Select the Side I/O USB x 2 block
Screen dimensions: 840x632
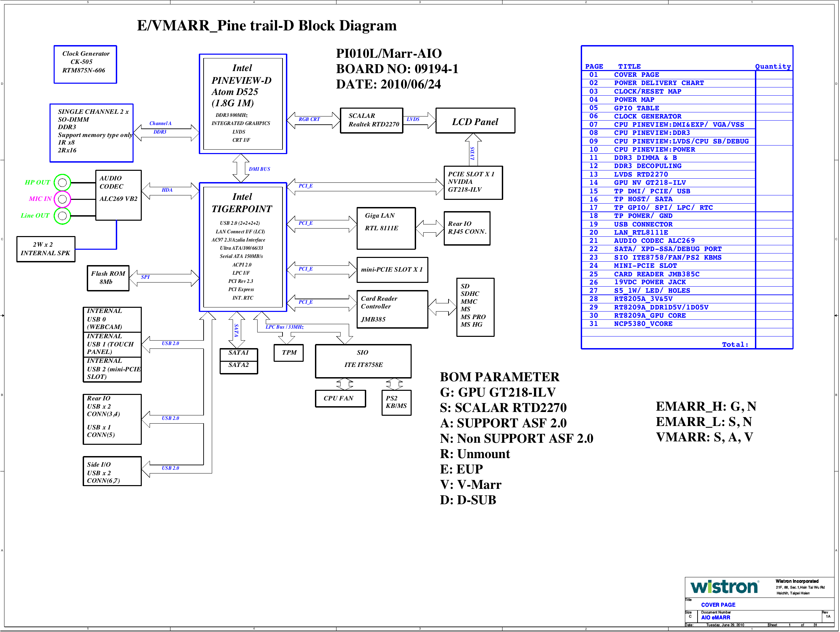[112, 471]
